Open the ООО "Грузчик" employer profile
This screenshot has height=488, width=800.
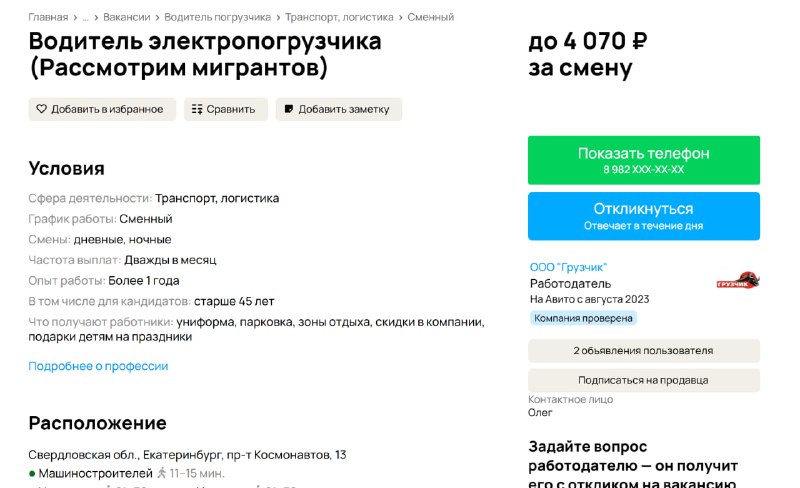[568, 267]
